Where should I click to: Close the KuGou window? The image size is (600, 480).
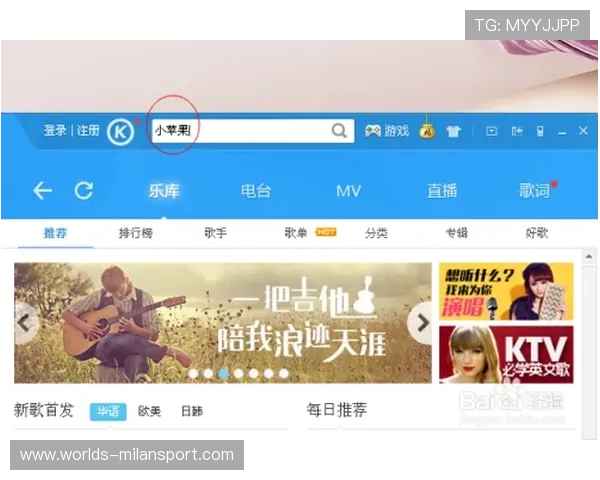pos(583,131)
